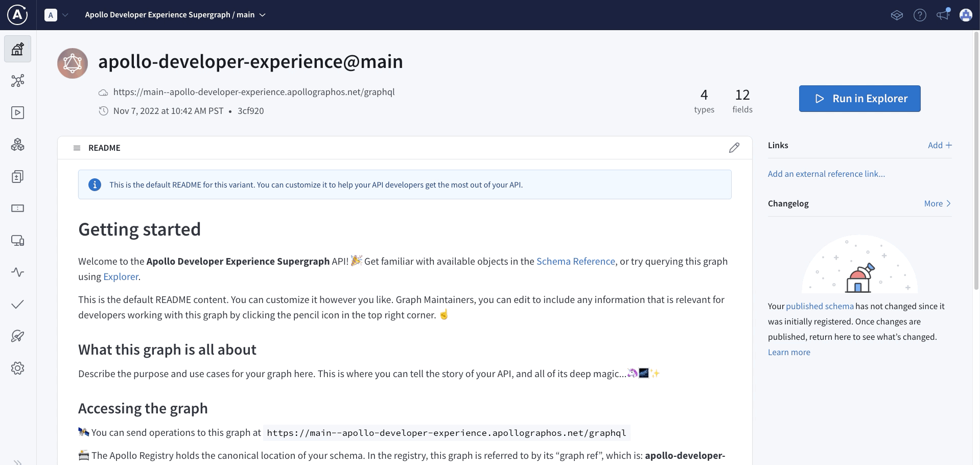This screenshot has height=465, width=980.
Task: Open the organization switcher labeled A
Action: (x=51, y=15)
